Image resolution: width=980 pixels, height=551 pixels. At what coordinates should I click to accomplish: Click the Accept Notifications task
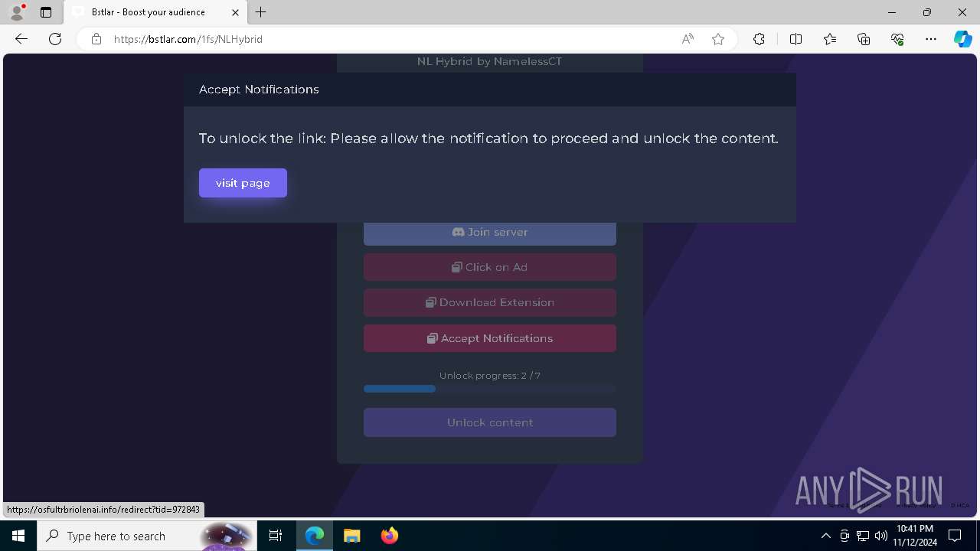coord(490,338)
